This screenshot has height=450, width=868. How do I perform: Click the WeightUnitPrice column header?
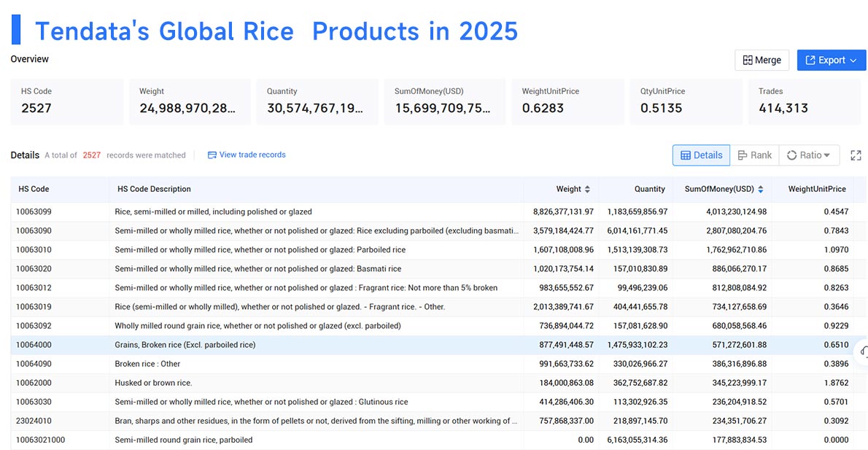pos(817,190)
